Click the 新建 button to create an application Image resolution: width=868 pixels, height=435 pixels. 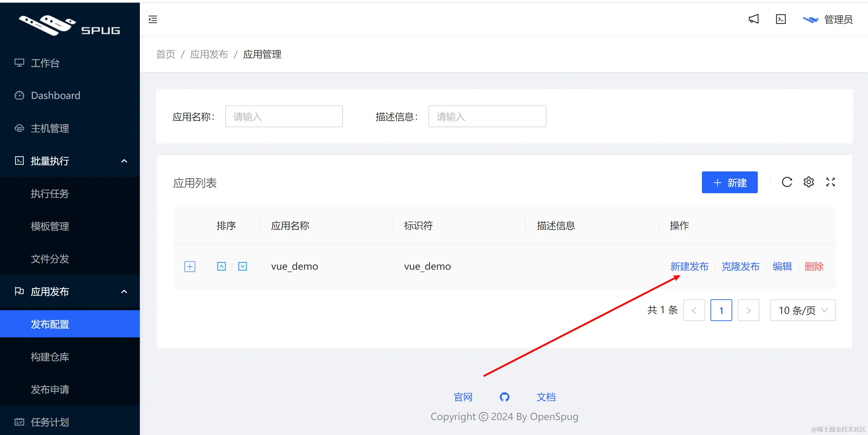point(730,182)
